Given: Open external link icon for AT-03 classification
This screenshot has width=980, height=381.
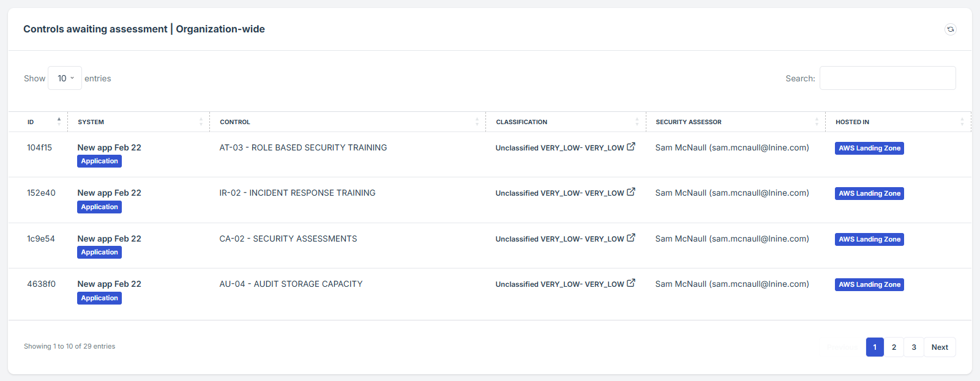Looking at the screenshot, I should click(631, 147).
